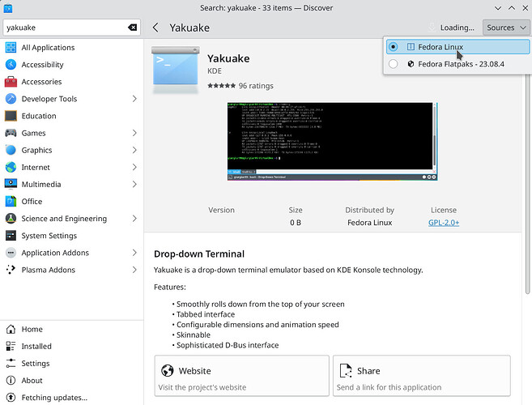Expand the Application Addons subcategories chevron

point(134,253)
